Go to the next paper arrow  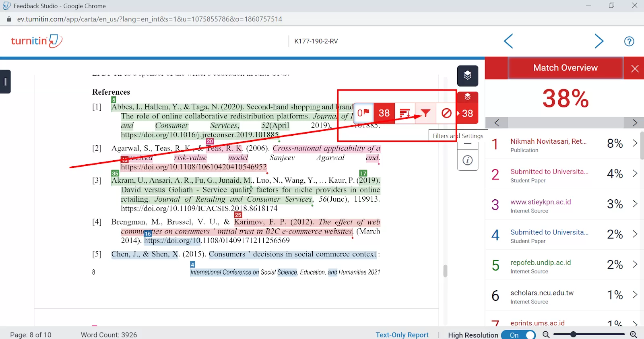(x=599, y=41)
